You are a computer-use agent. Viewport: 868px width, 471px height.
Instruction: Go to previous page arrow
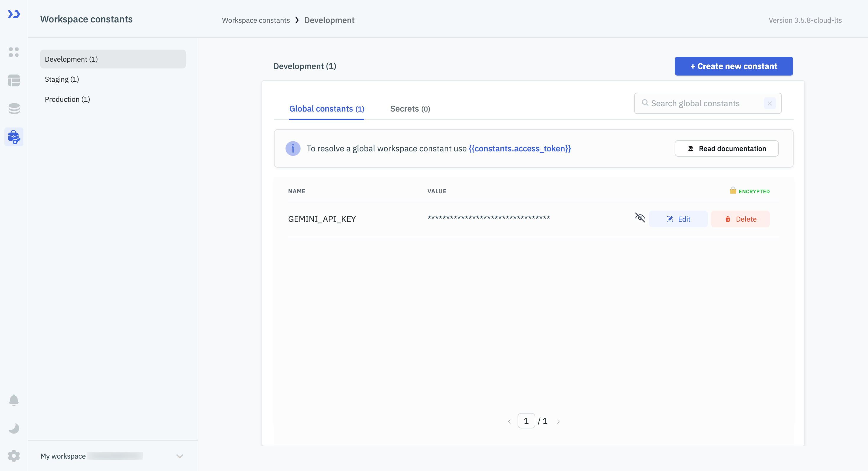(x=509, y=421)
